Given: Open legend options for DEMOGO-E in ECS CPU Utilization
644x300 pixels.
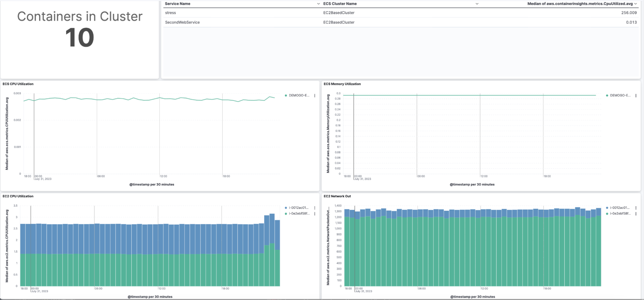Looking at the screenshot, I should click(314, 96).
